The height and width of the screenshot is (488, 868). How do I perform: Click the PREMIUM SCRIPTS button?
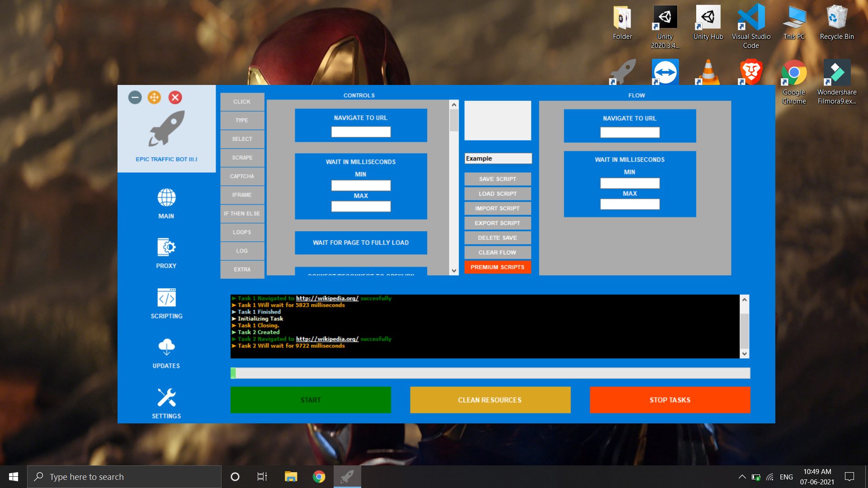click(x=497, y=267)
